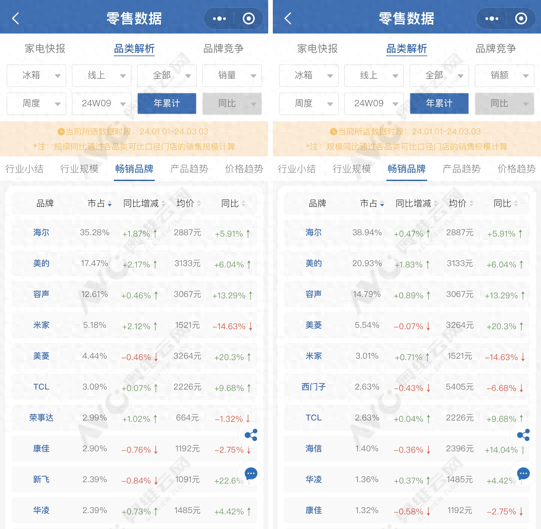This screenshot has height=529, width=541.
Task: Switch to 品牌竞争 tab in right panel
Action: (496, 49)
